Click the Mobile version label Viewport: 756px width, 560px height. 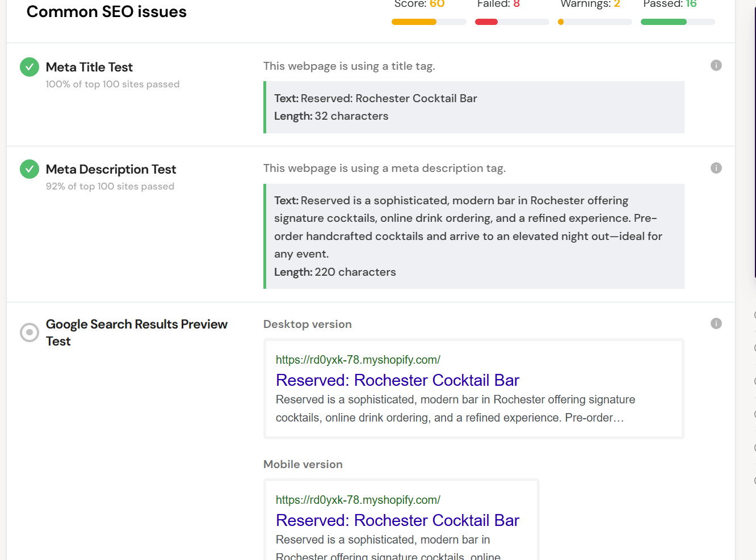tap(303, 464)
